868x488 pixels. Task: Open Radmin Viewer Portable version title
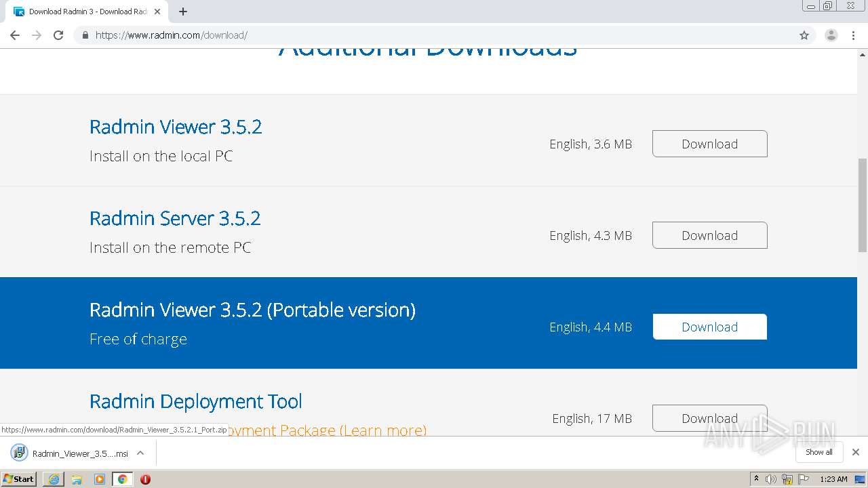pos(252,310)
